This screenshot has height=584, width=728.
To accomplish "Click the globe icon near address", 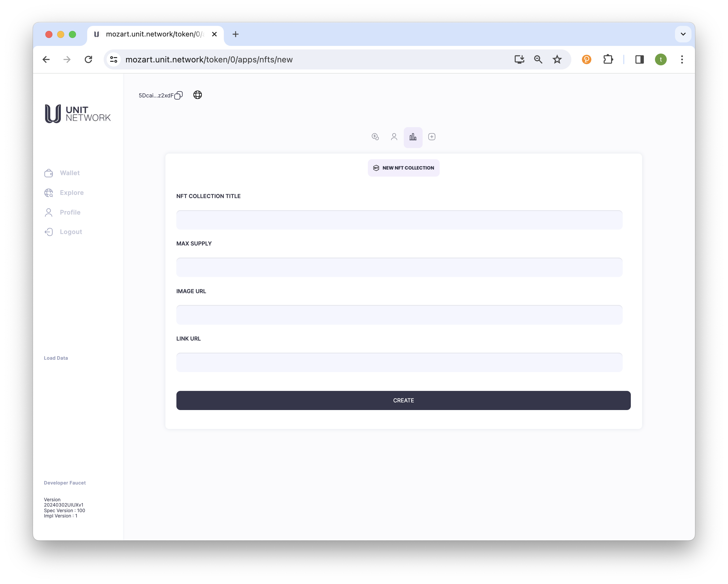I will pyautogui.click(x=198, y=95).
